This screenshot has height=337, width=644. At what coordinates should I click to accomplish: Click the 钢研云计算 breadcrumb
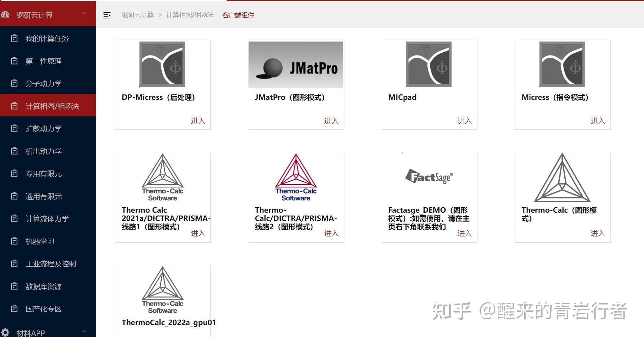(x=137, y=15)
